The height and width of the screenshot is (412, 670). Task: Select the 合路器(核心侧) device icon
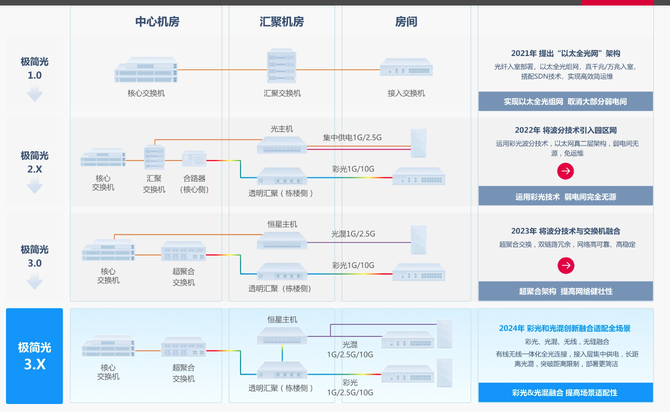(x=194, y=157)
